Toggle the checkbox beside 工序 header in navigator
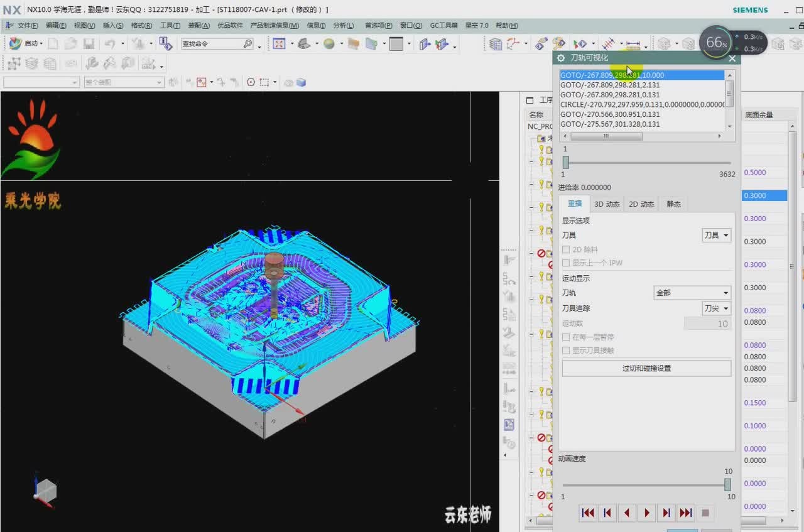The width and height of the screenshot is (804, 532). click(x=530, y=100)
